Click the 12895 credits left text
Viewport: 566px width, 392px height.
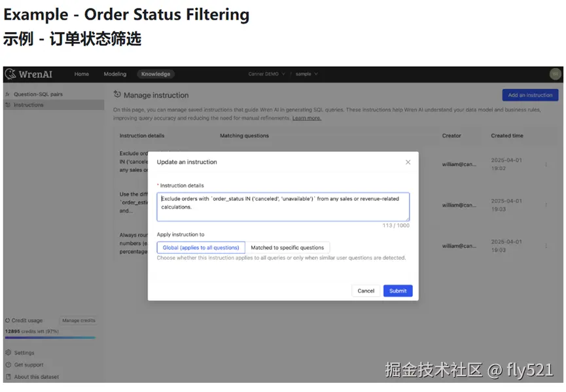tap(32, 331)
